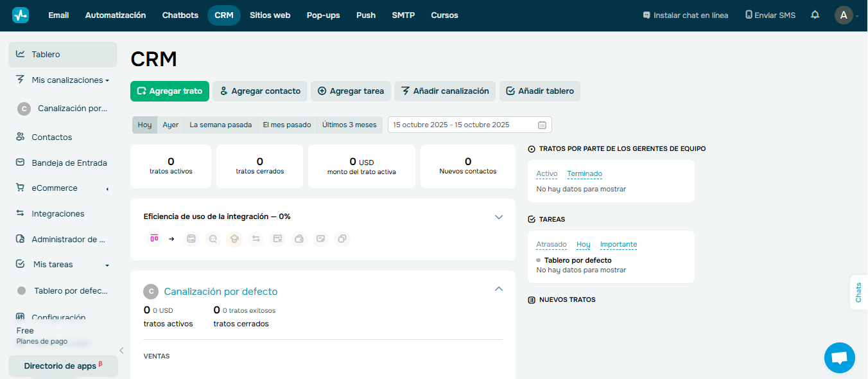The image size is (868, 379).
Task: Collapse the Canalización por defecto panel
Action: pyautogui.click(x=499, y=289)
